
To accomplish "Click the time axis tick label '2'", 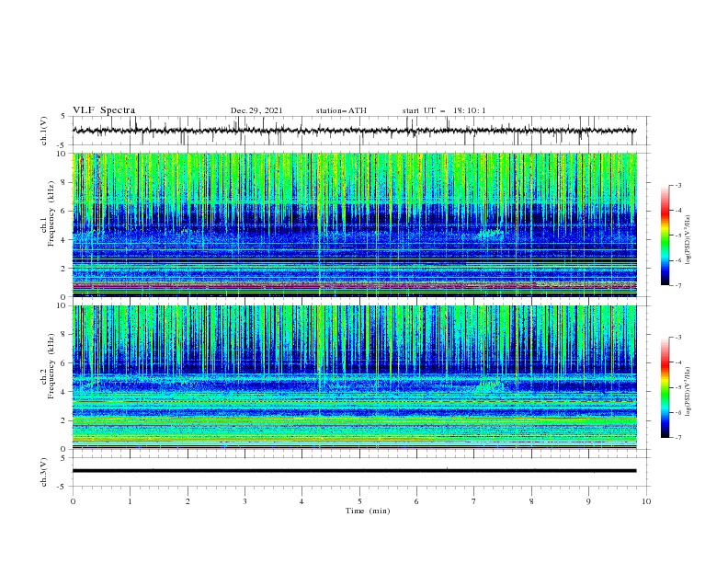I will (x=188, y=501).
